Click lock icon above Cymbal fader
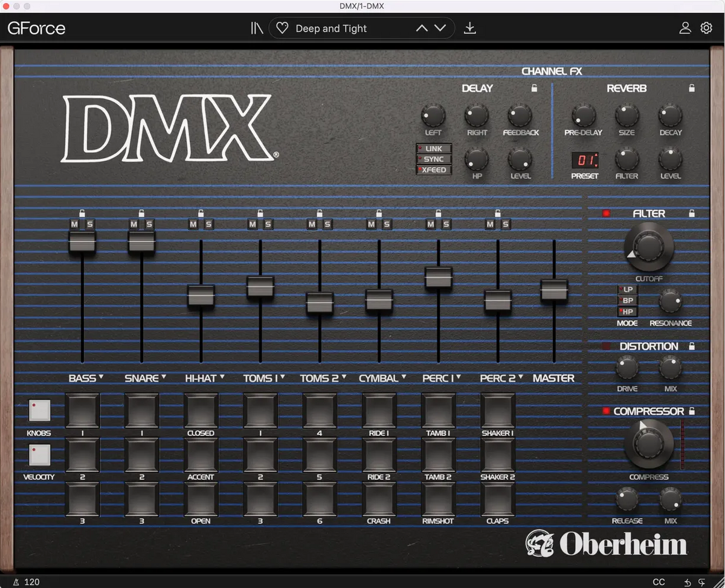725x588 pixels. click(379, 213)
